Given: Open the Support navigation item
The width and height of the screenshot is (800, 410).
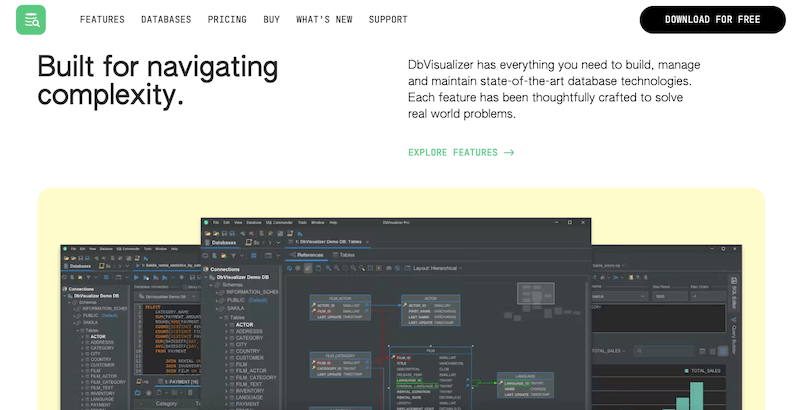Looking at the screenshot, I should [388, 19].
